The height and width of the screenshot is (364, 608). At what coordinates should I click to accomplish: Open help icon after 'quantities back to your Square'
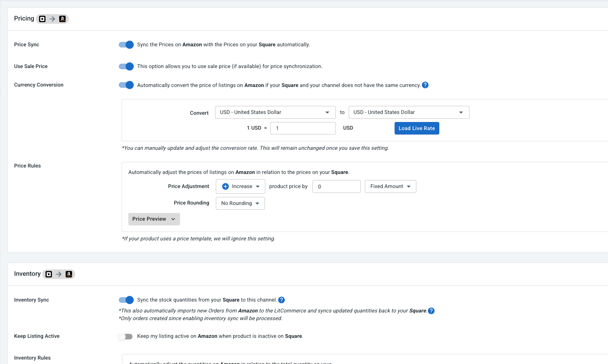[431, 311]
